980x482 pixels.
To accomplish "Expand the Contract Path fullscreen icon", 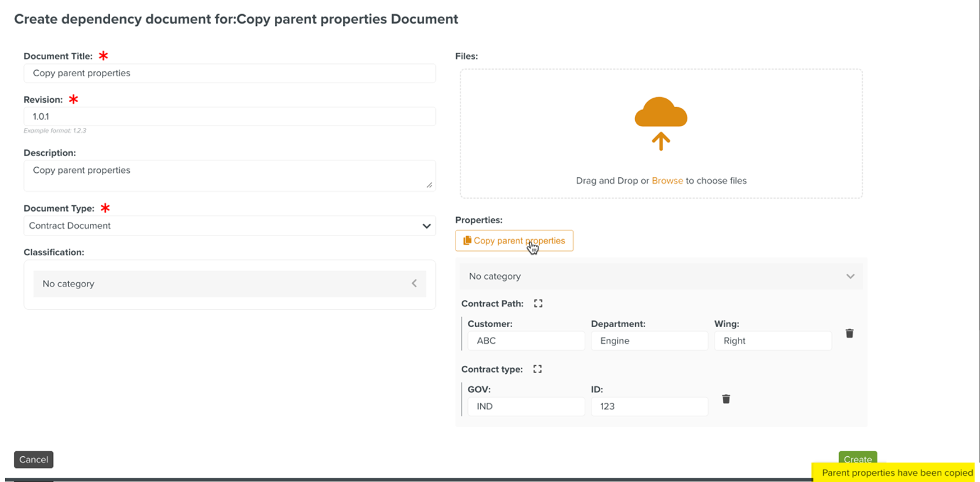I will point(538,304).
